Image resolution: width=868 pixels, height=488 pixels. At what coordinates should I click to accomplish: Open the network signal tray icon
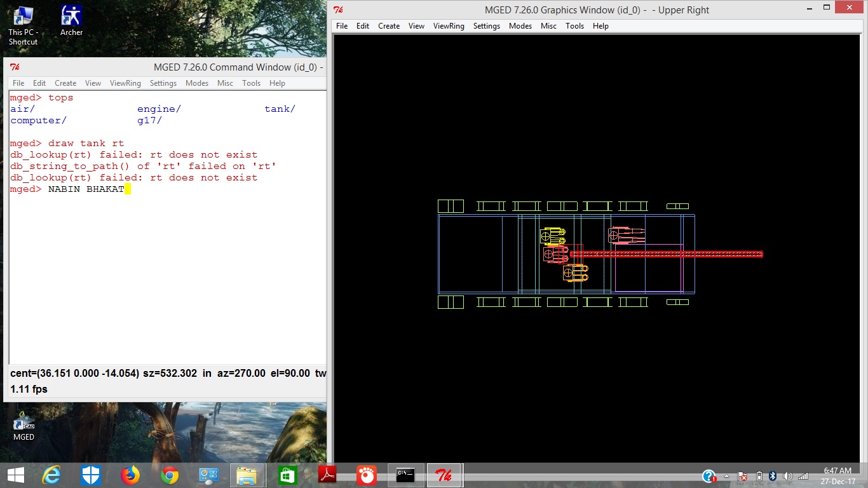tap(803, 476)
